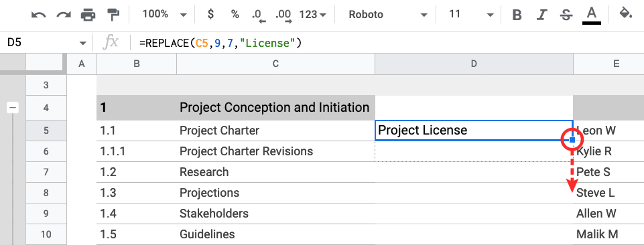The height and width of the screenshot is (245, 644).
Task: Click the 1.5 cell
Action: pyautogui.click(x=137, y=234)
